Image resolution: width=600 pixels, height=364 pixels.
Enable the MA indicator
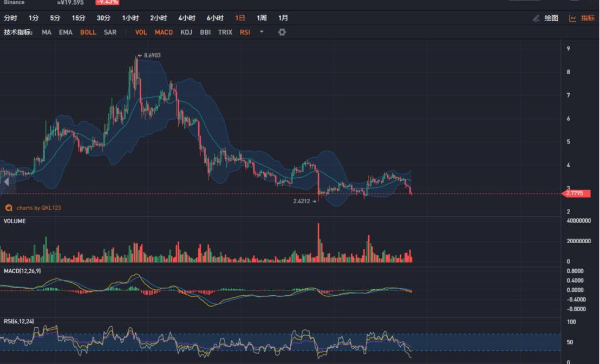pos(47,32)
